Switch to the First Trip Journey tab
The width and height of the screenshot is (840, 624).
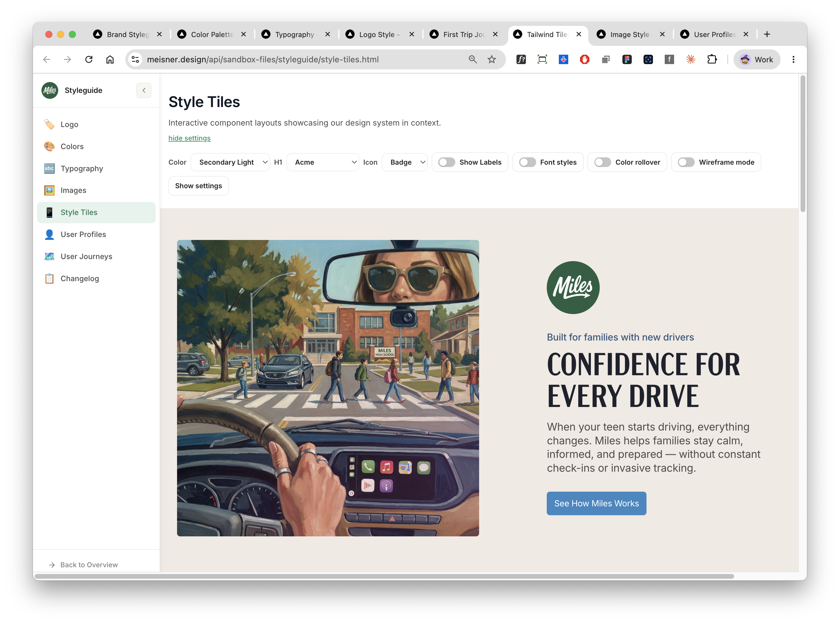[x=464, y=34]
